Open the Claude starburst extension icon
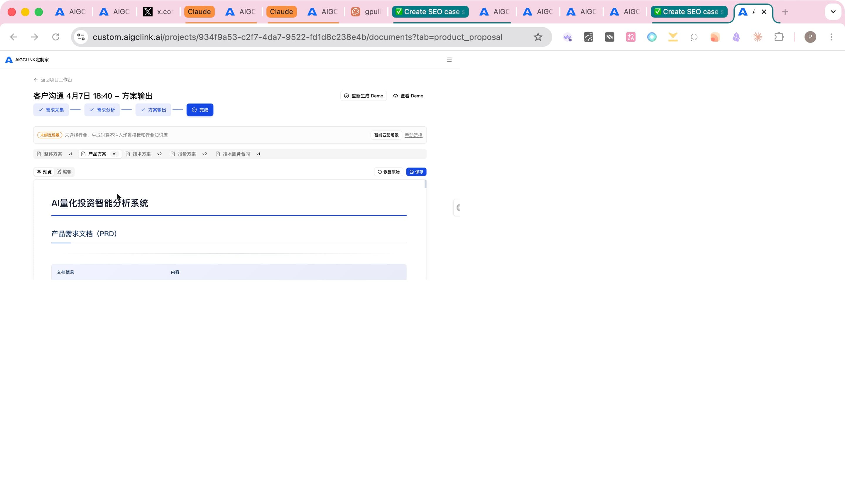The height and width of the screenshot is (504, 845). click(x=757, y=37)
